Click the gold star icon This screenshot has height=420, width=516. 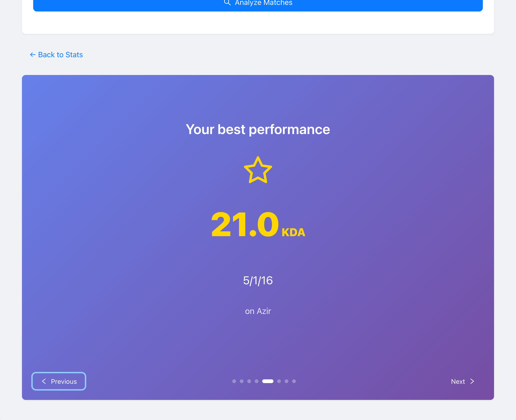(x=258, y=170)
